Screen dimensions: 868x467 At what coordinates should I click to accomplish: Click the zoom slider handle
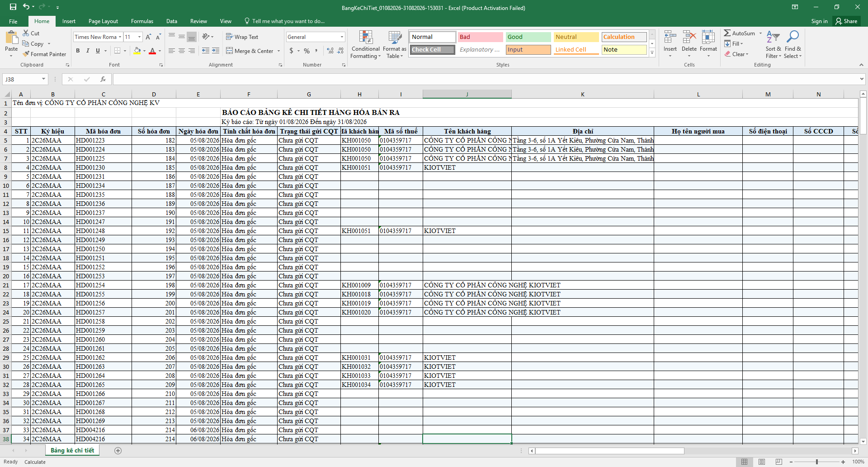tap(817, 462)
